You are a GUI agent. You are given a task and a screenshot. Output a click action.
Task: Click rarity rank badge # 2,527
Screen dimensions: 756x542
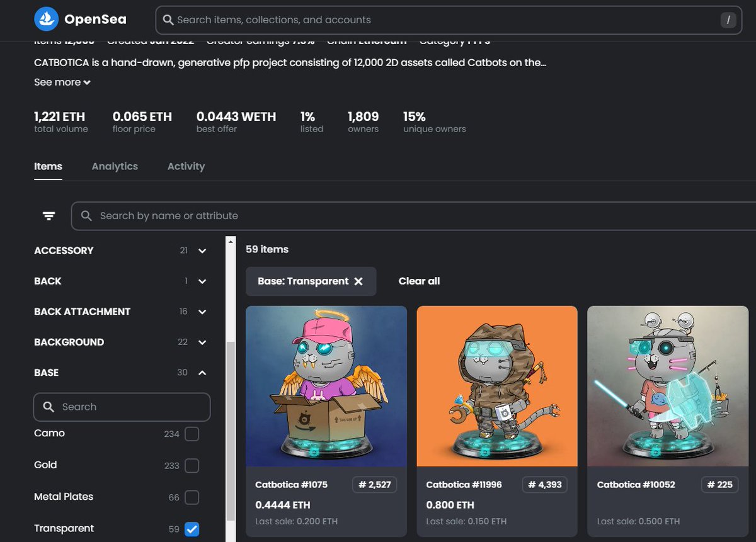pos(374,485)
